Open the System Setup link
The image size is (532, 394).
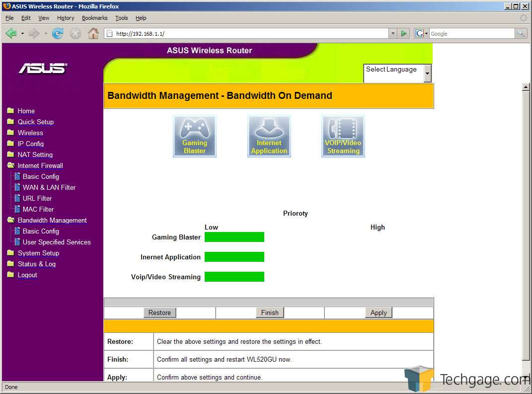tap(38, 253)
